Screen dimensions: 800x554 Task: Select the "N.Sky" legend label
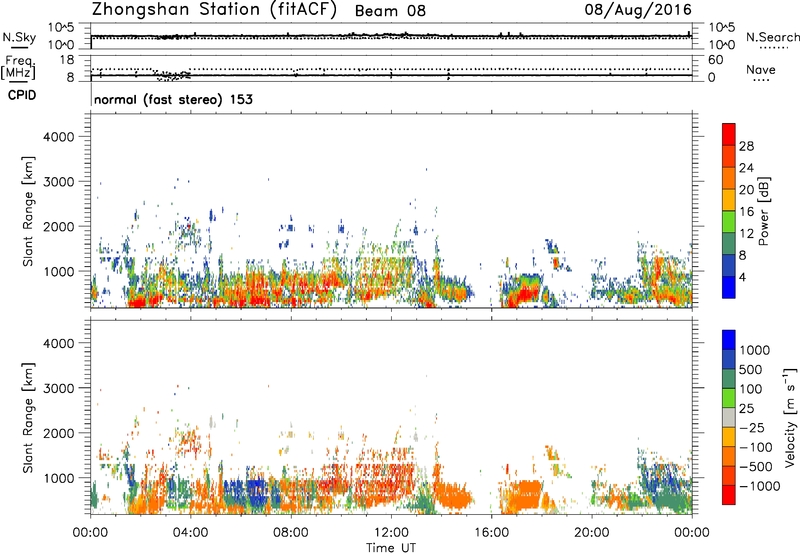19,37
